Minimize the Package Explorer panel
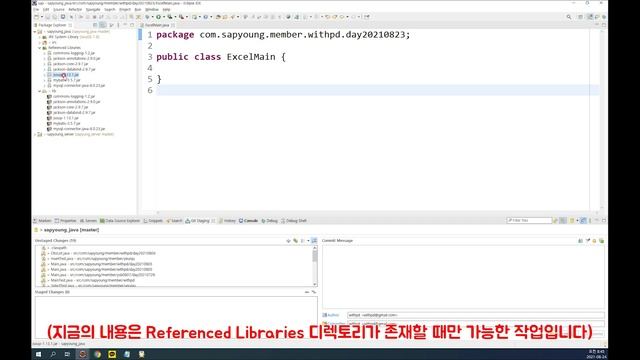 coord(125,25)
